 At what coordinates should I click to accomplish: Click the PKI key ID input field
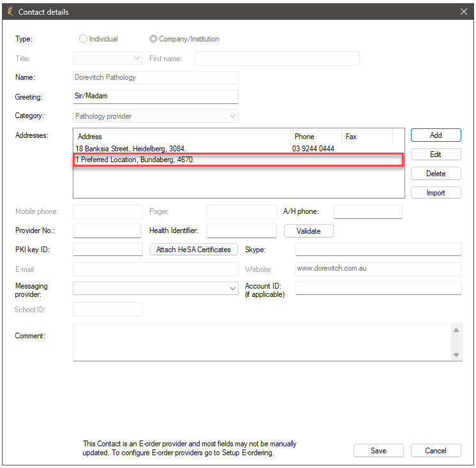(108, 250)
